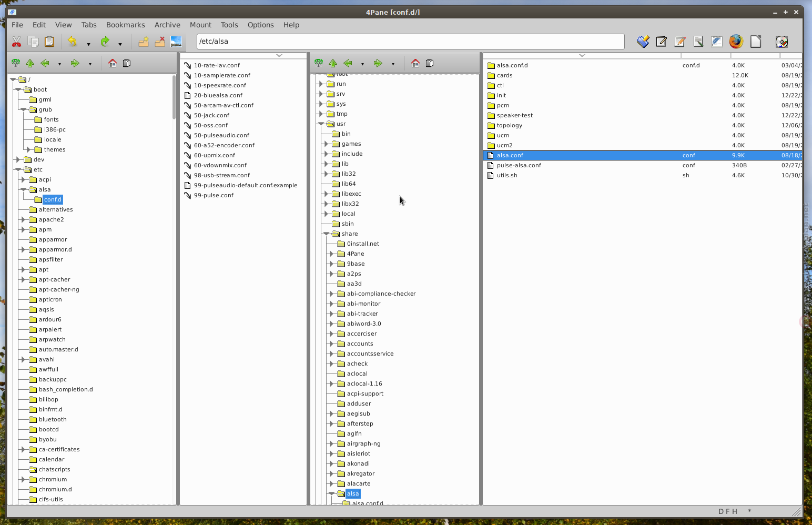Viewport: 812px width, 525px height.
Task: Select the bluetooth folder in left tree
Action: pos(53,419)
